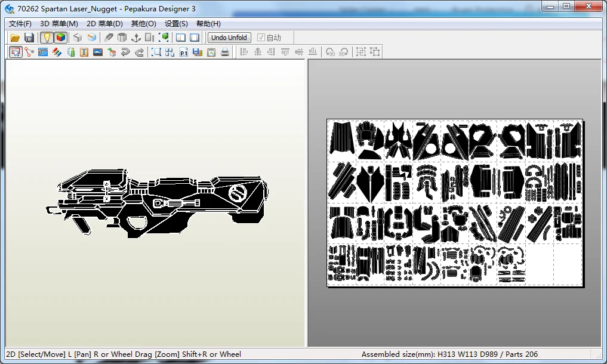Open the 3D 菜单(M) menu
Viewport: 607px width, 364px height.
coord(58,24)
